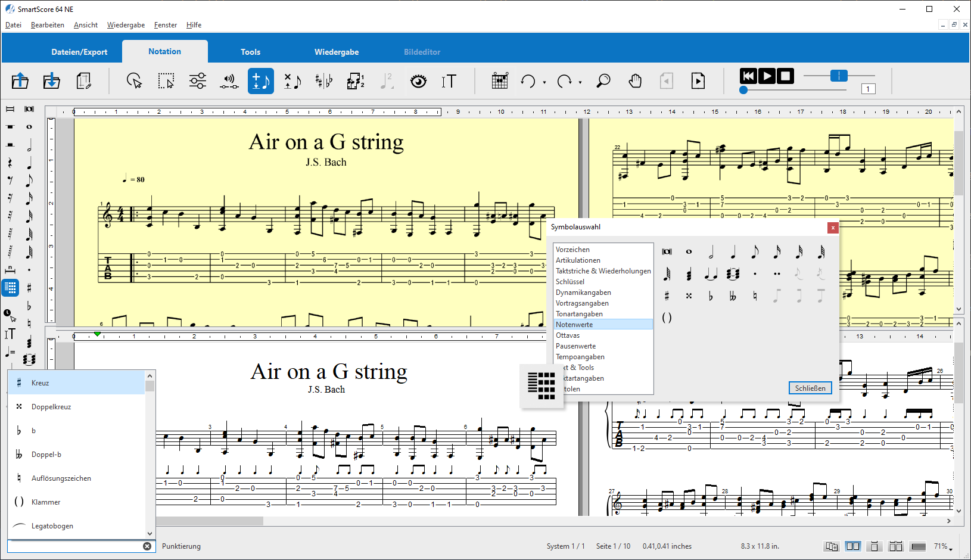Select the zoom magnifier tool
Viewport: 971px width, 560px height.
(603, 81)
